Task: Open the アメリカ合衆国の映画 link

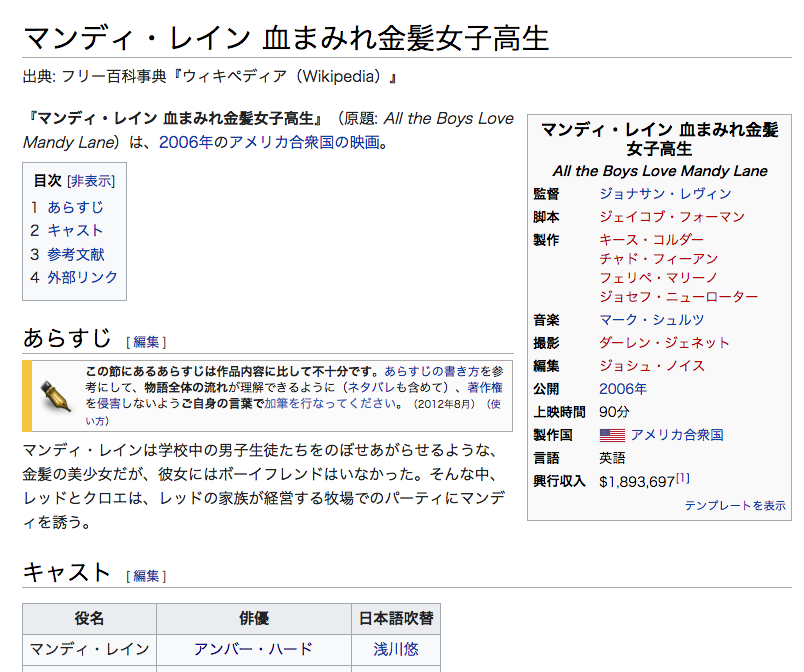Action: coord(304,142)
